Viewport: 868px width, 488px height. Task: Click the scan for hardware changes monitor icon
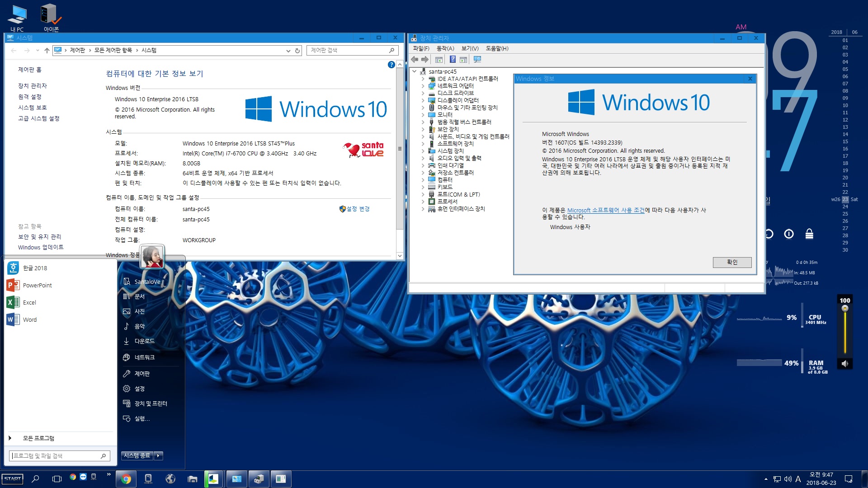point(477,59)
